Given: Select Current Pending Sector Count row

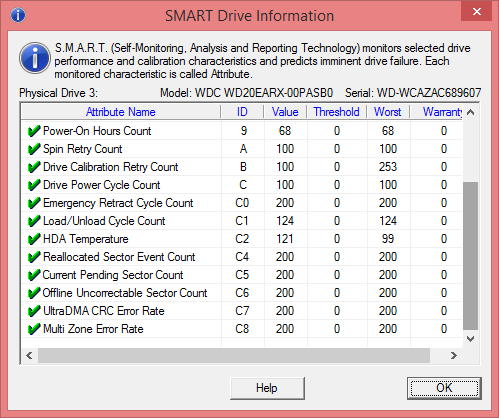Looking at the screenshot, I should [242, 275].
